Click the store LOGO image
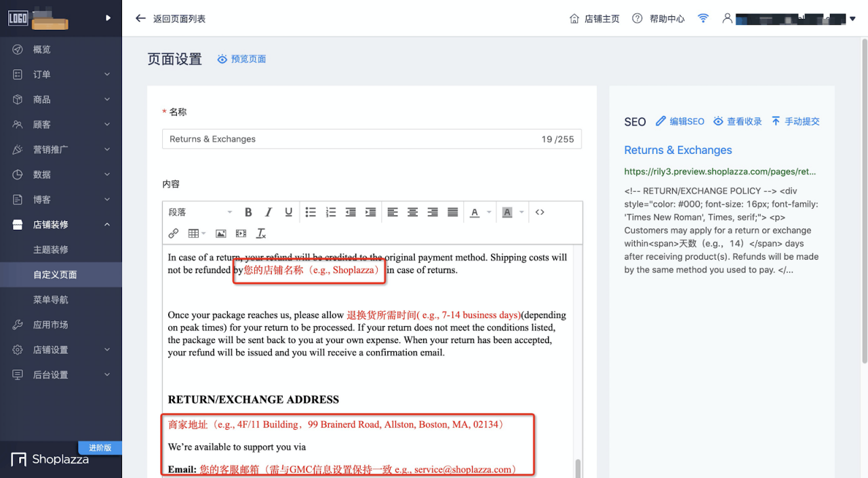This screenshot has width=868, height=478. [18, 18]
